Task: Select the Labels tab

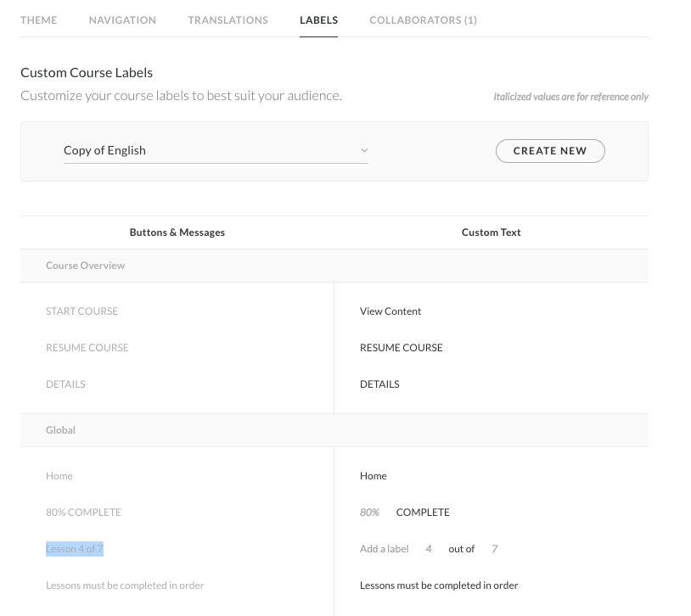Action: [318, 20]
